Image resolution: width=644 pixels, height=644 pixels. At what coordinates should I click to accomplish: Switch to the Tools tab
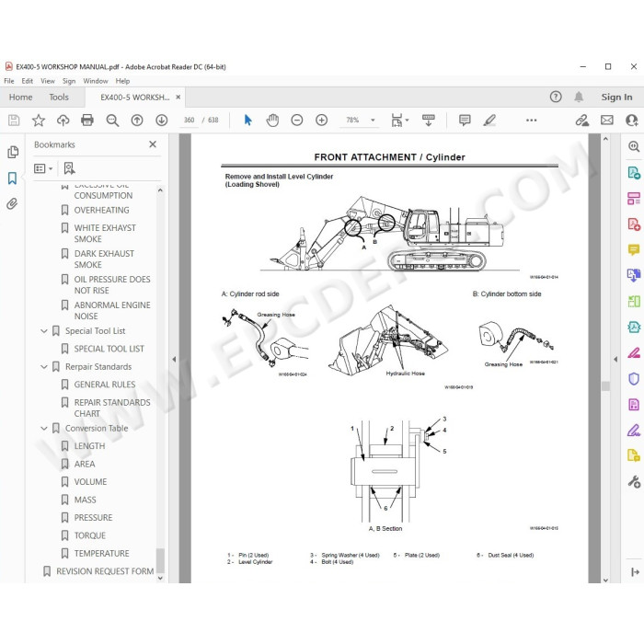pos(59,98)
